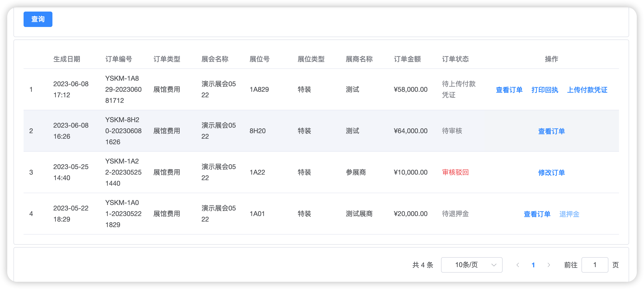Click exhibitor name 参展商 cell
Image resolution: width=644 pixels, height=289 pixels.
[356, 172]
